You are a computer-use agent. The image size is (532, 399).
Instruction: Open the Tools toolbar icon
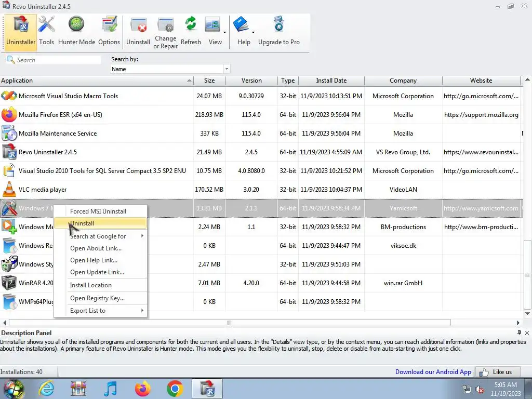point(46,32)
